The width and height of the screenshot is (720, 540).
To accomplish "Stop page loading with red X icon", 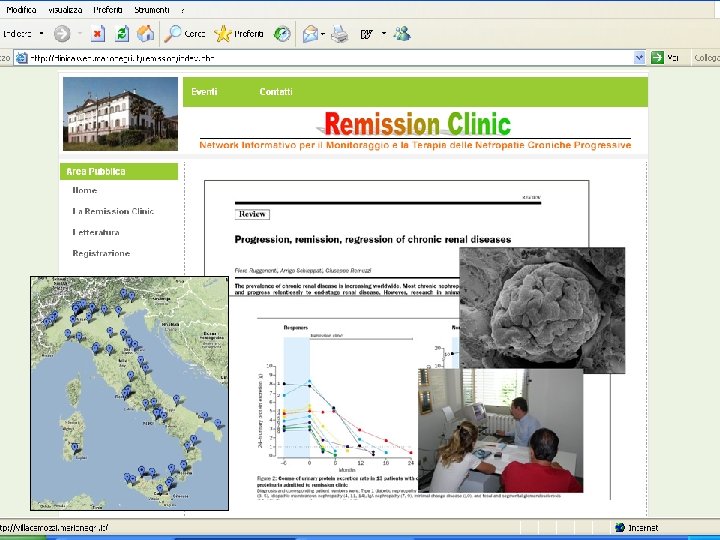I will [98, 34].
